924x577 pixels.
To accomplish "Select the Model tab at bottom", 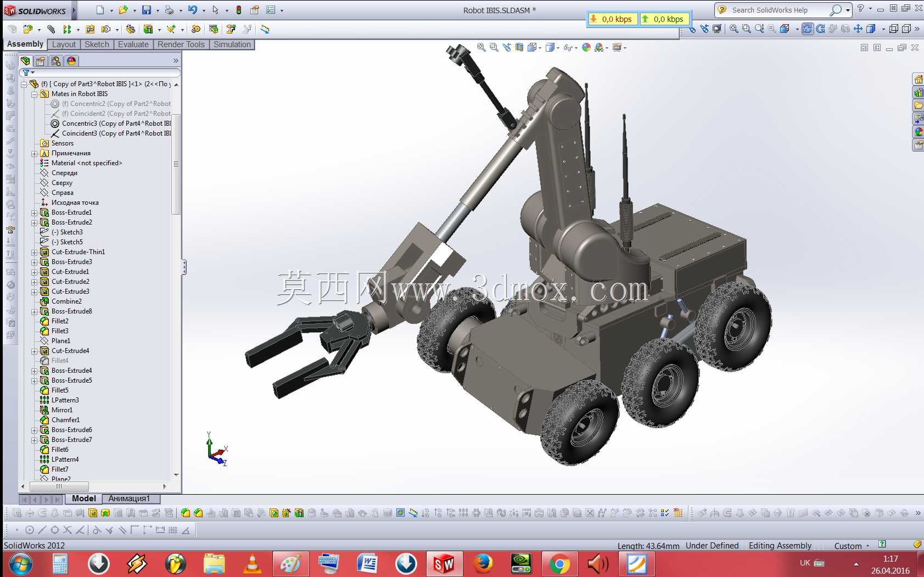I will 84,498.
